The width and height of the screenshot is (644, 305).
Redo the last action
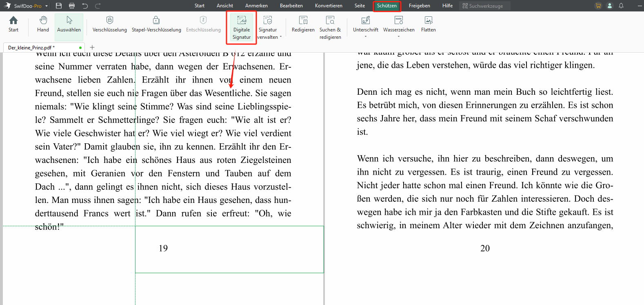point(98,6)
